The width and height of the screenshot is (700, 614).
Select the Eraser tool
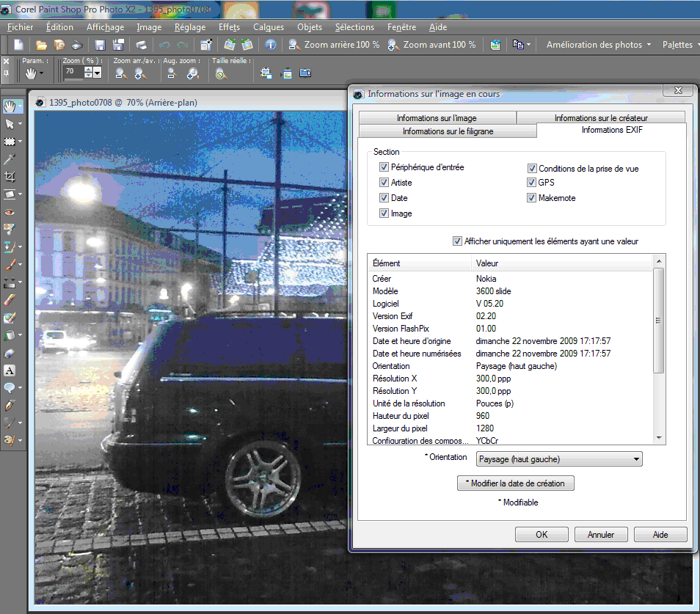click(x=10, y=300)
